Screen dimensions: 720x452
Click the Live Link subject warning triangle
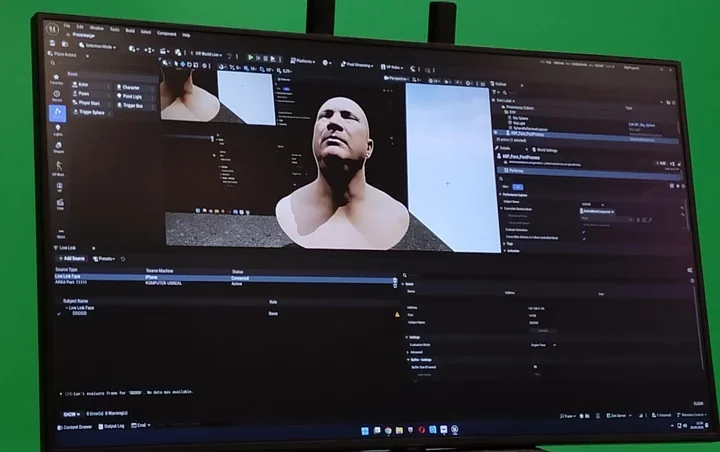point(397,315)
